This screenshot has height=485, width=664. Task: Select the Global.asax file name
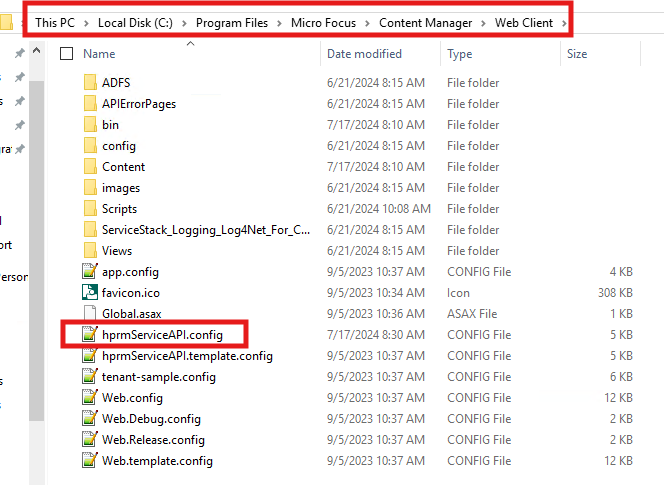[132, 314]
